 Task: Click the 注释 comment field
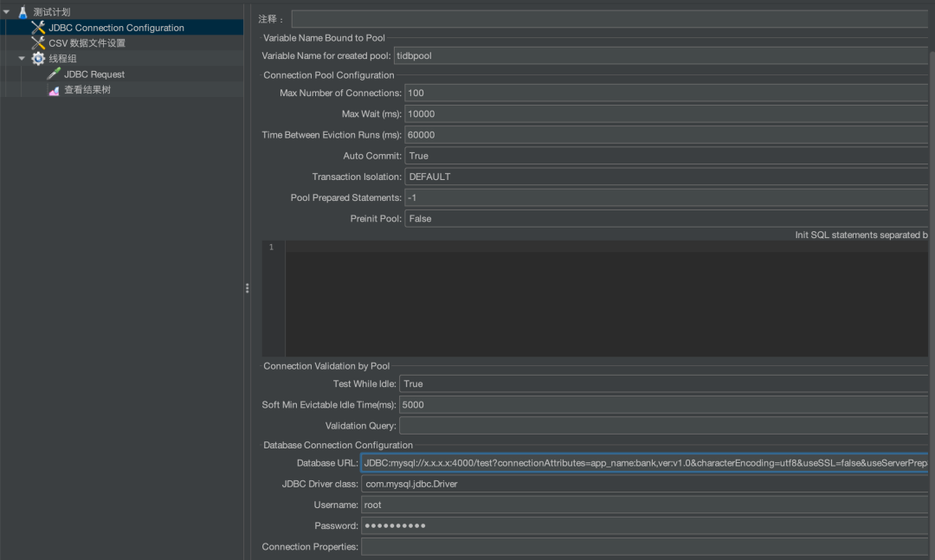tap(609, 19)
